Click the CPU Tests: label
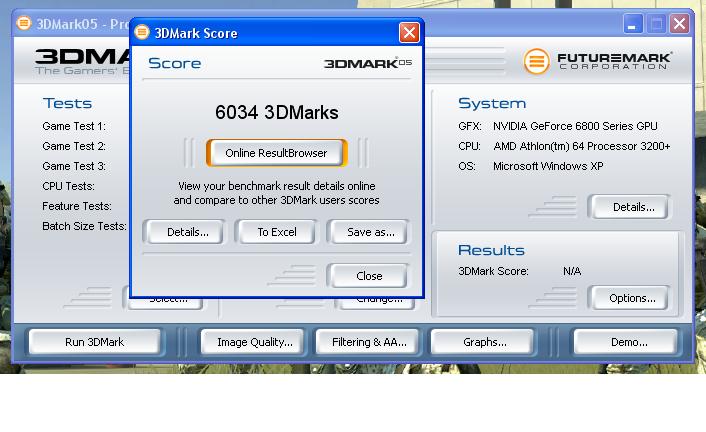Image resolution: width=706 pixels, height=432 pixels. coord(68,186)
